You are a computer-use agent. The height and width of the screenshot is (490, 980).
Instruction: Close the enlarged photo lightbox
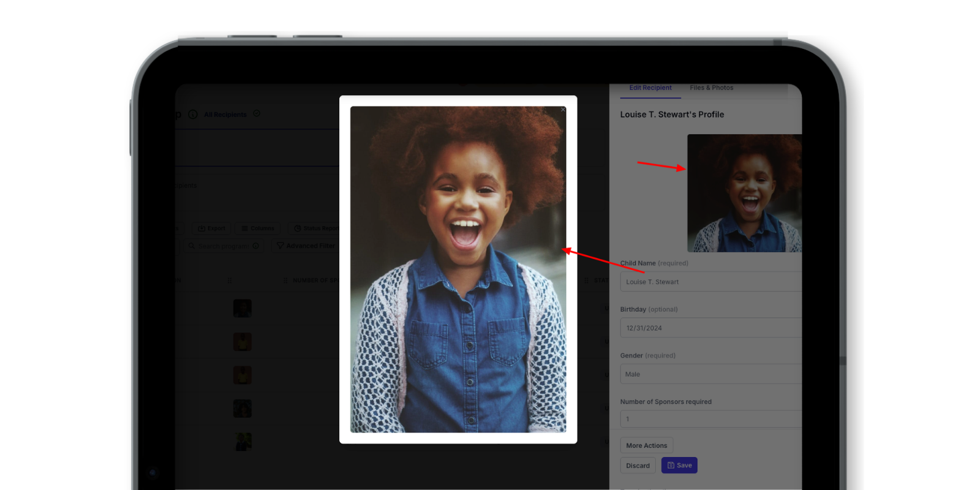(x=563, y=110)
